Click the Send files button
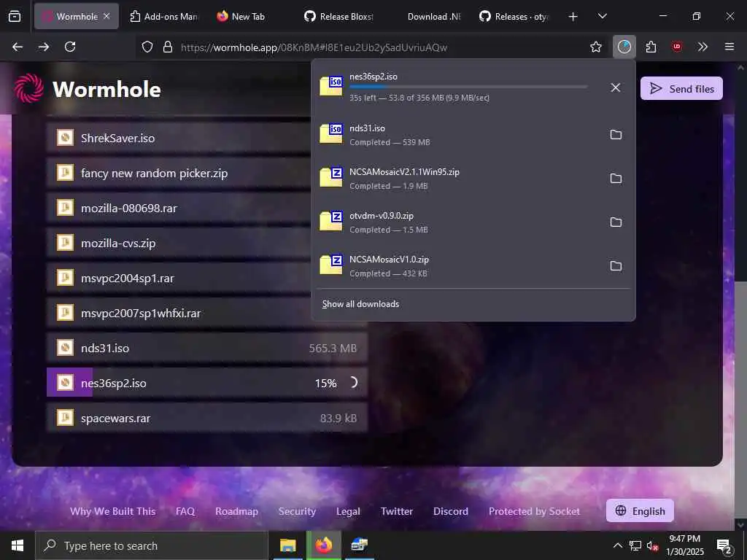 [x=681, y=88]
